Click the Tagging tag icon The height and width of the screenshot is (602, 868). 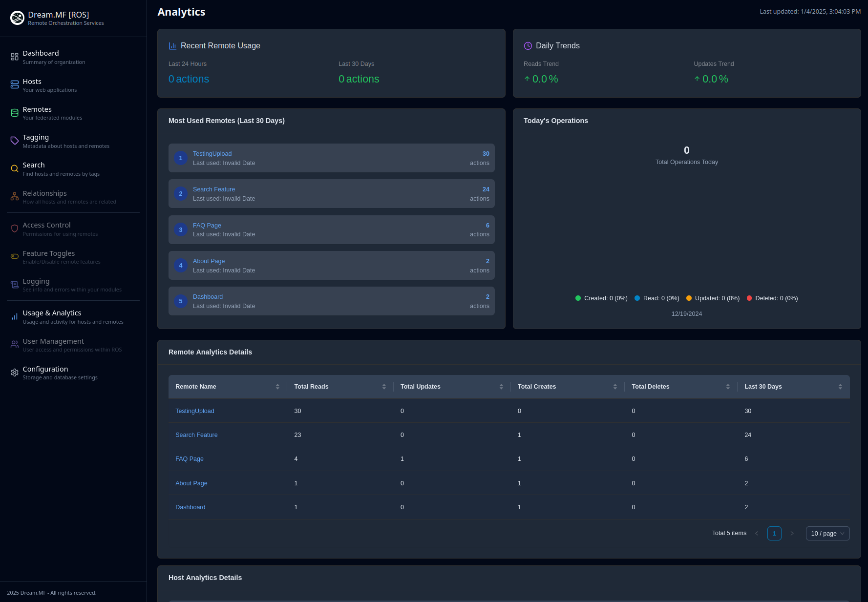coord(15,141)
